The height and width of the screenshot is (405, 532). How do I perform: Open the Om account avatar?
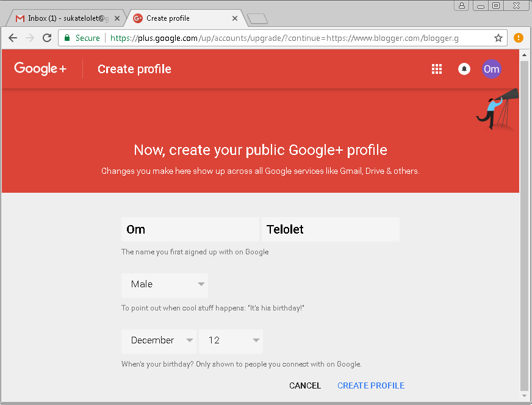[x=491, y=69]
